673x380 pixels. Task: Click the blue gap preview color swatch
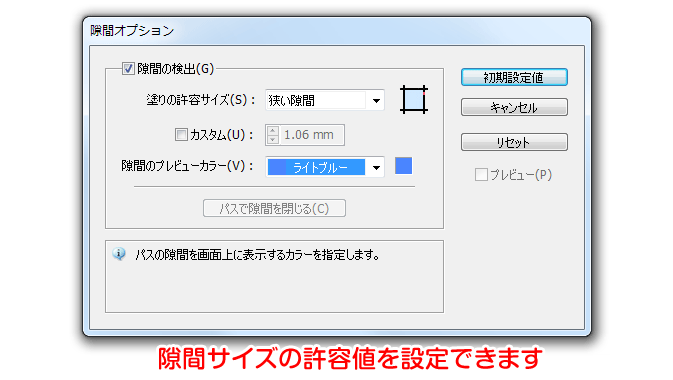coord(403,166)
